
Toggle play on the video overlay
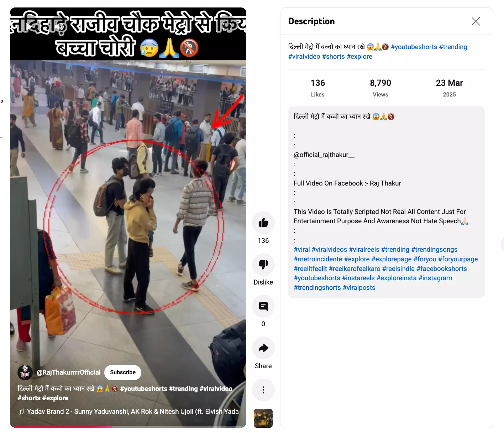coord(29,26)
